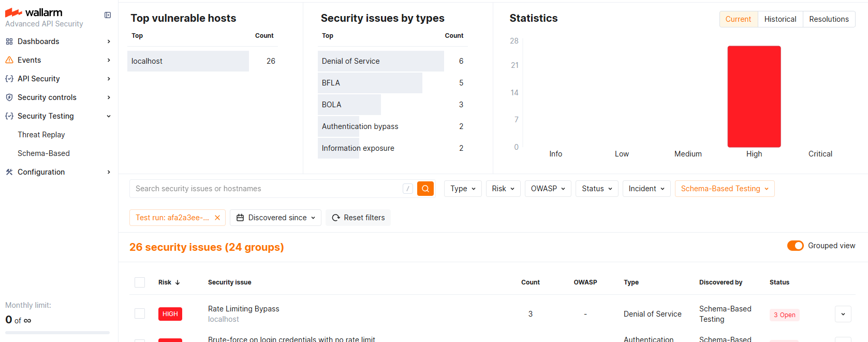This screenshot has height=342, width=868.
Task: Click the Security issue column header
Action: pyautogui.click(x=230, y=282)
